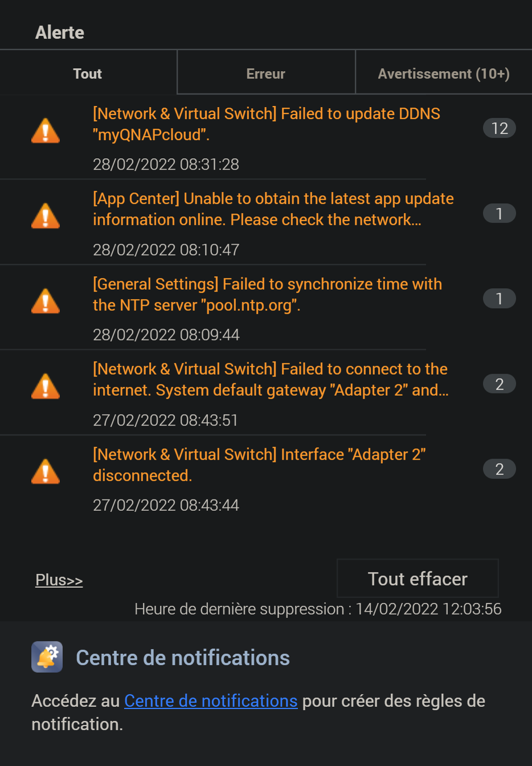The height and width of the screenshot is (766, 532).
Task: Switch to the Tout tab
Action: (x=88, y=73)
